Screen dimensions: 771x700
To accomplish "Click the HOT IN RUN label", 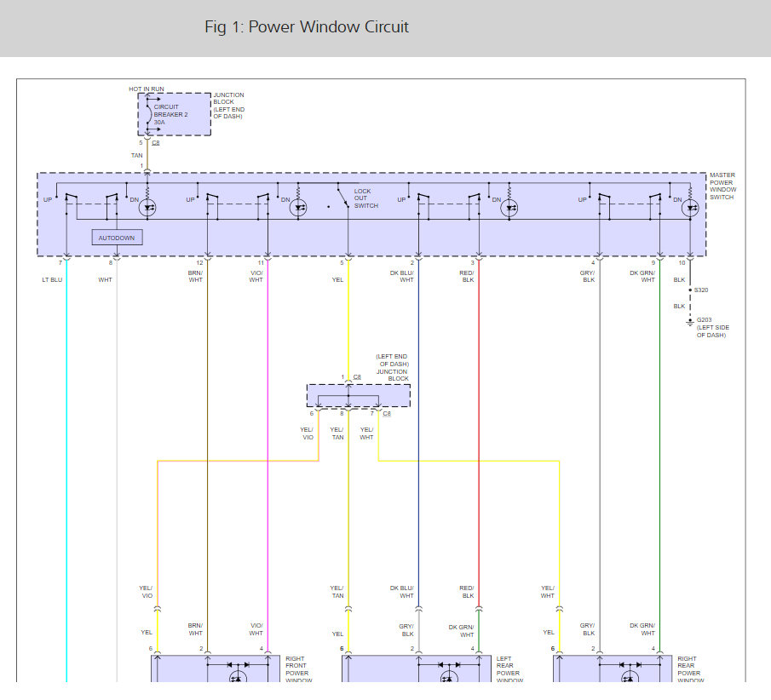I will 147,89.
